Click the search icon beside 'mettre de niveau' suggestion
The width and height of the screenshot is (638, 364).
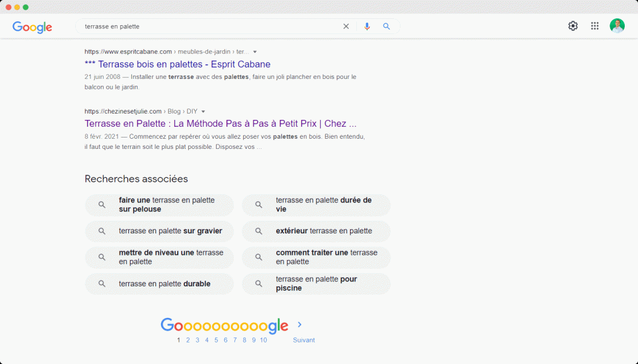(x=102, y=257)
